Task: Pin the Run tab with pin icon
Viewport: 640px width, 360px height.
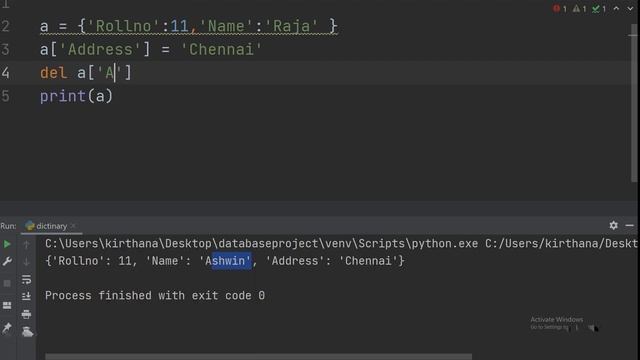Action: [7, 328]
